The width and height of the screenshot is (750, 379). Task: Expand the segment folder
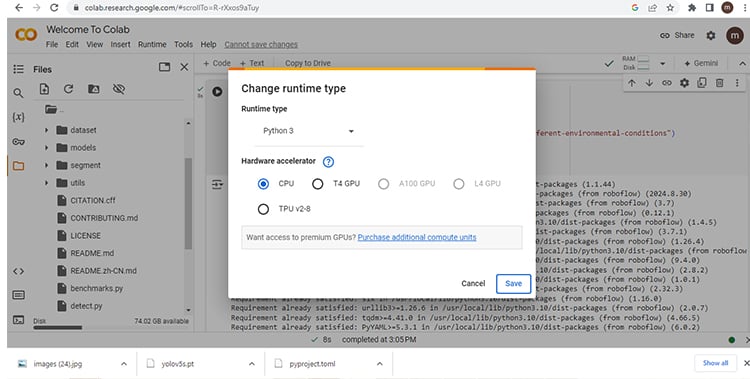[x=46, y=166]
